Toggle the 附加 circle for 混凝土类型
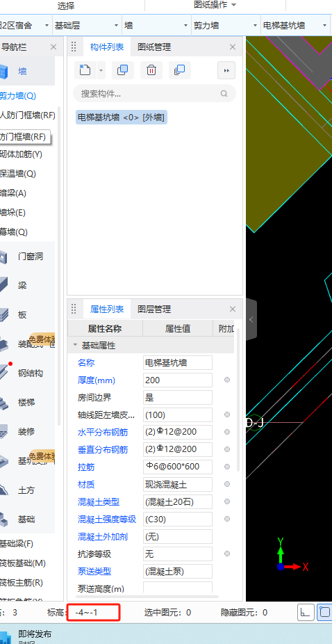This screenshot has height=644, width=332. pos(227,502)
